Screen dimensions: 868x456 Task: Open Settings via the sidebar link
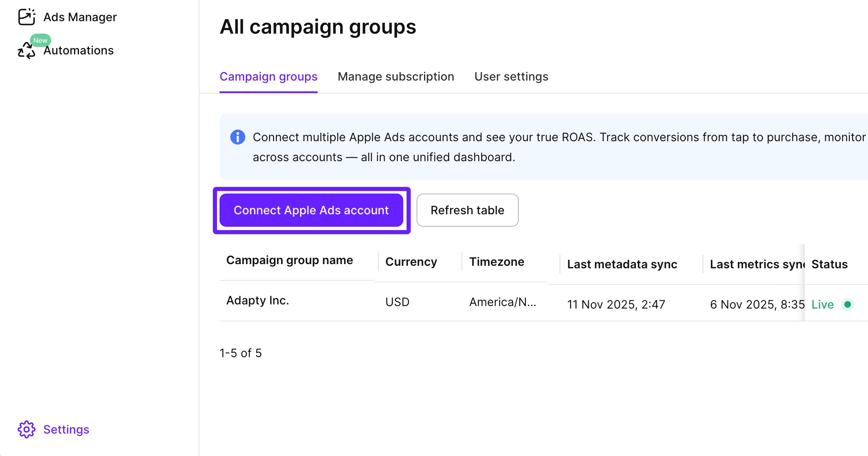click(x=66, y=429)
